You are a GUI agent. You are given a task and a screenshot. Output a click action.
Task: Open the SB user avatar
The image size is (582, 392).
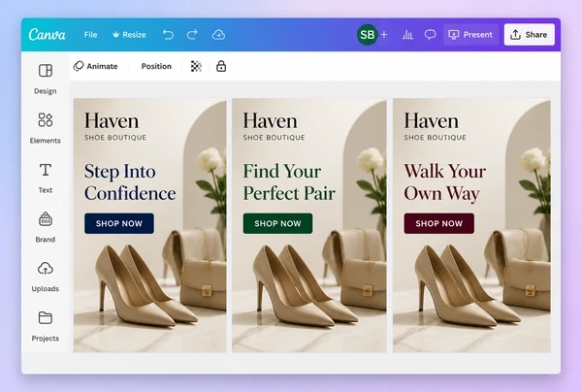[367, 35]
